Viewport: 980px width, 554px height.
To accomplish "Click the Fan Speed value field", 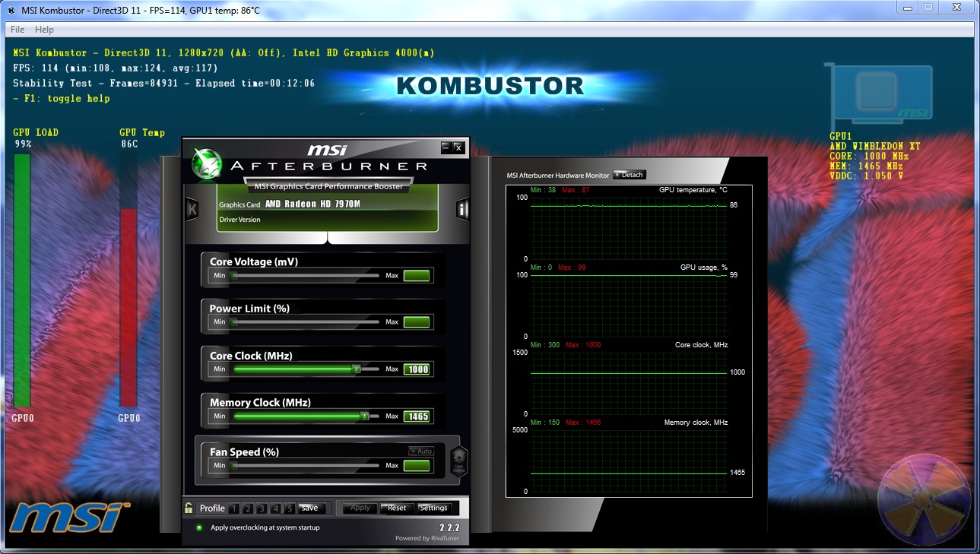I will tap(417, 466).
